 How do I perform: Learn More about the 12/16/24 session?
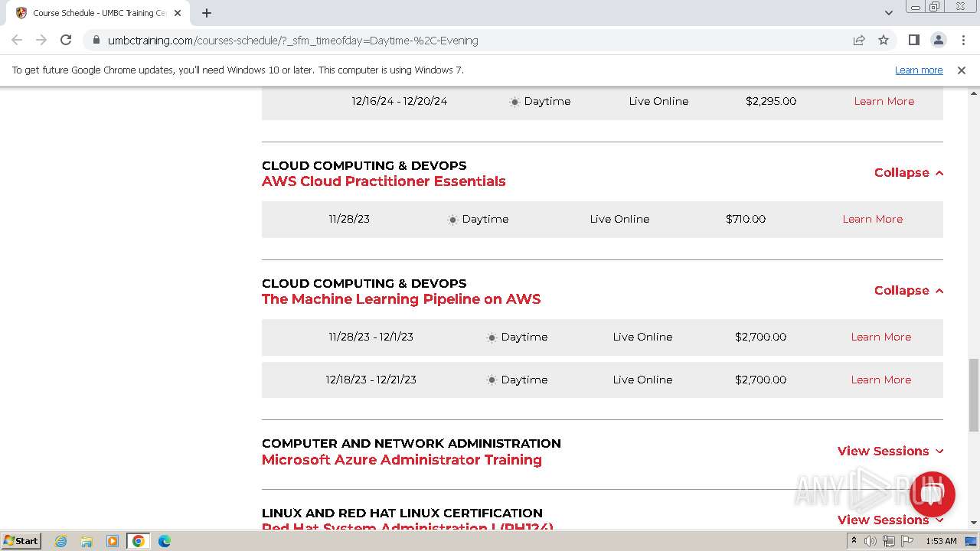pyautogui.click(x=884, y=101)
